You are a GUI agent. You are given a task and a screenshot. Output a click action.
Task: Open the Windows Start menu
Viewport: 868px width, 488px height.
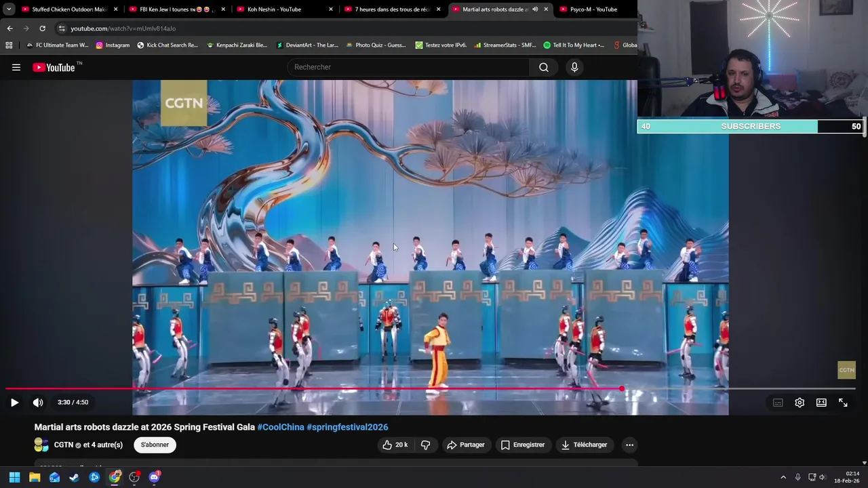pyautogui.click(x=14, y=477)
